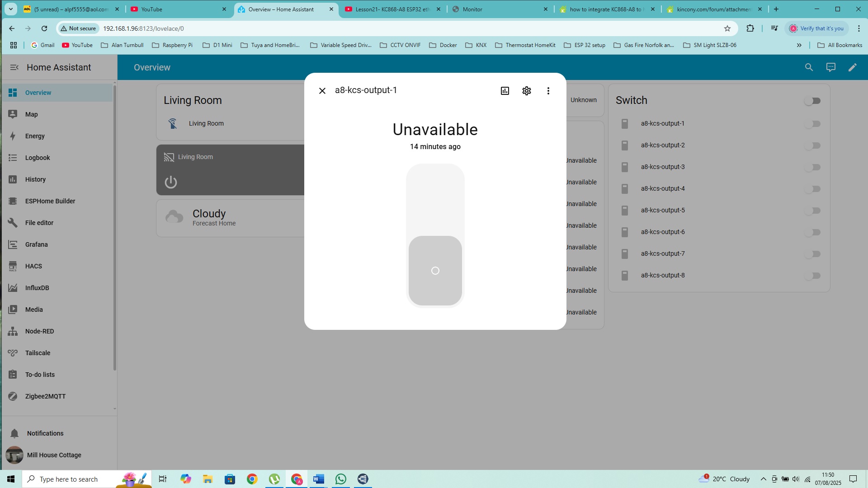The height and width of the screenshot is (488, 868).
Task: Toggle a8-kcs-output-8 switch
Action: [x=812, y=276]
